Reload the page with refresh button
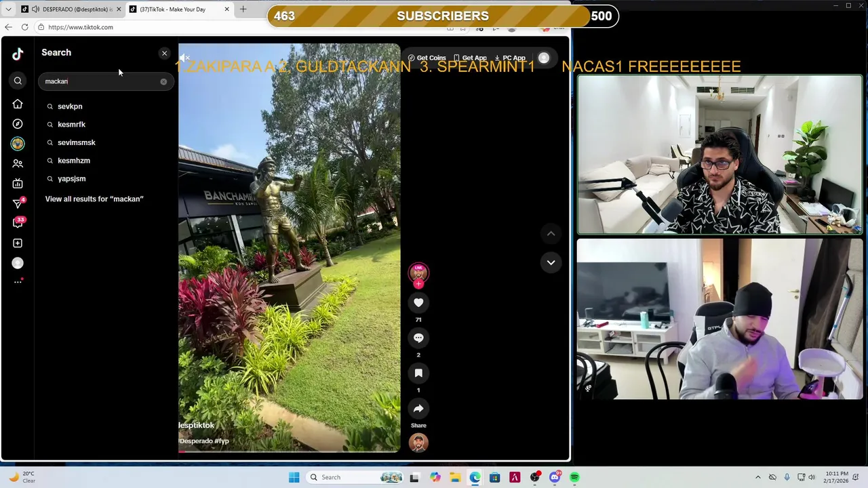The width and height of the screenshot is (868, 488). click(24, 27)
